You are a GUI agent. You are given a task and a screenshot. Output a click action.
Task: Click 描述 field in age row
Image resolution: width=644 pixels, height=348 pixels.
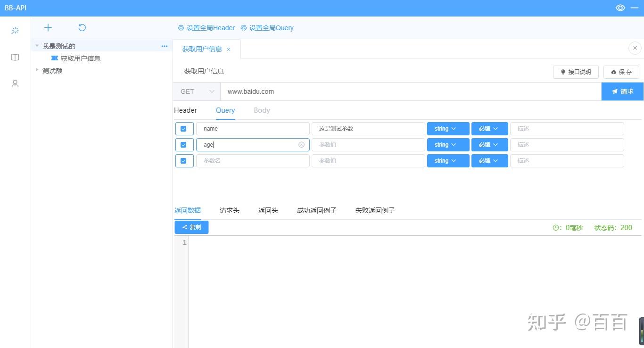567,145
